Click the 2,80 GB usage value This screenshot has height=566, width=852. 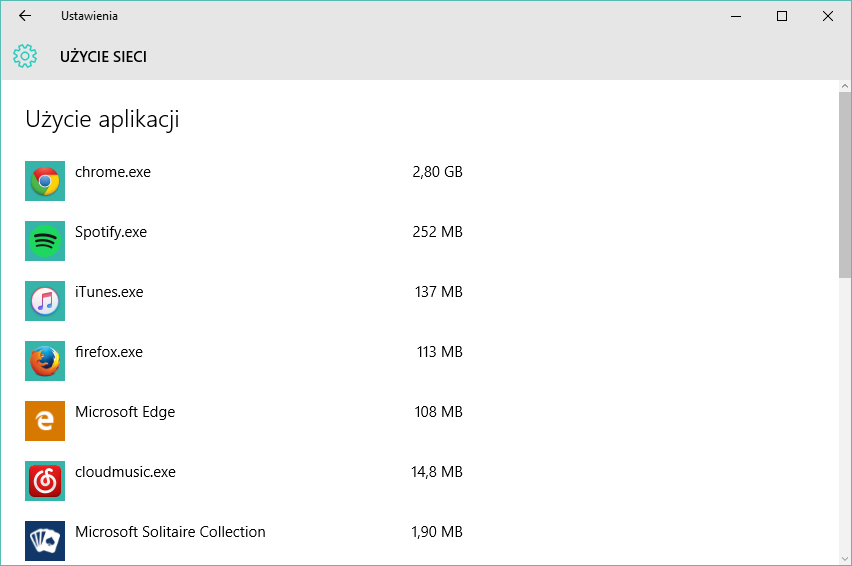[437, 172]
